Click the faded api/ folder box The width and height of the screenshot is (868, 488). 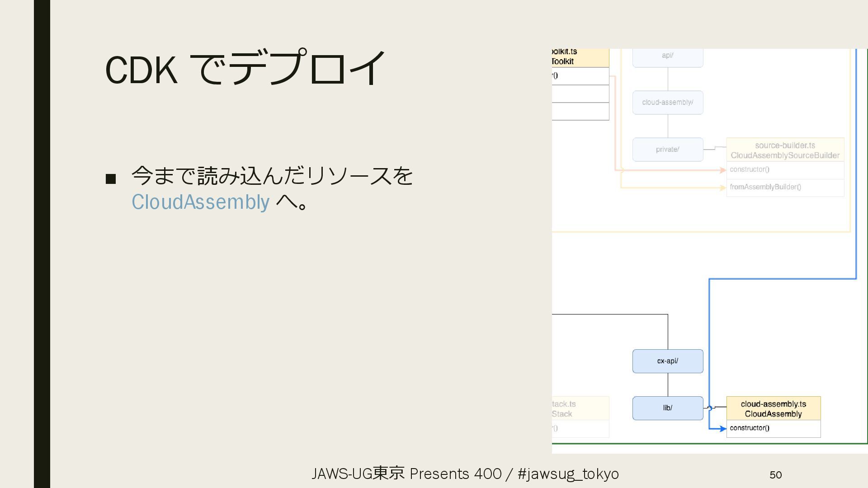pyautogui.click(x=667, y=56)
